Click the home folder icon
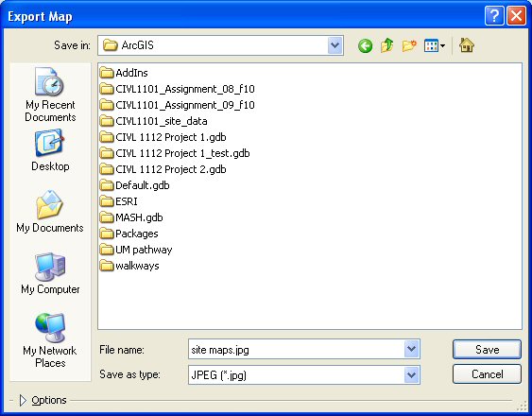The height and width of the screenshot is (416, 532). coord(467,44)
